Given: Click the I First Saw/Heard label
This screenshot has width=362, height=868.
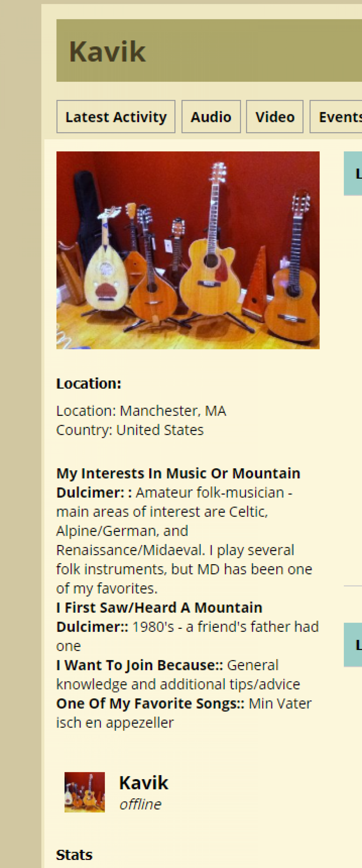Looking at the screenshot, I should 159,608.
